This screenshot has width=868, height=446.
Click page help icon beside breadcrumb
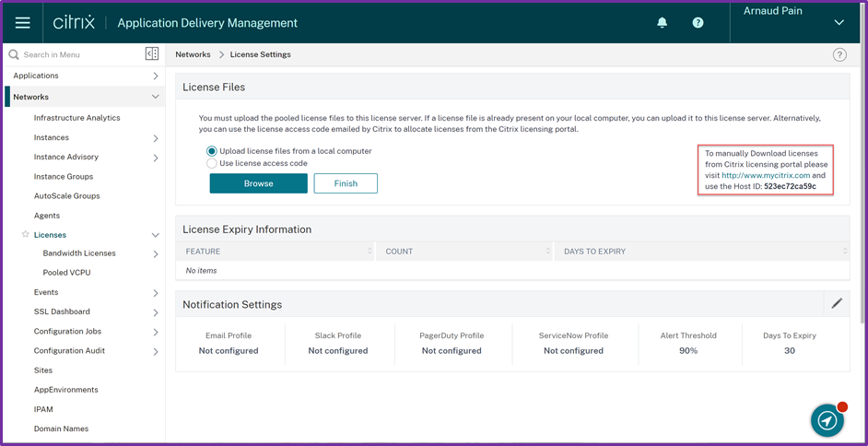(839, 55)
